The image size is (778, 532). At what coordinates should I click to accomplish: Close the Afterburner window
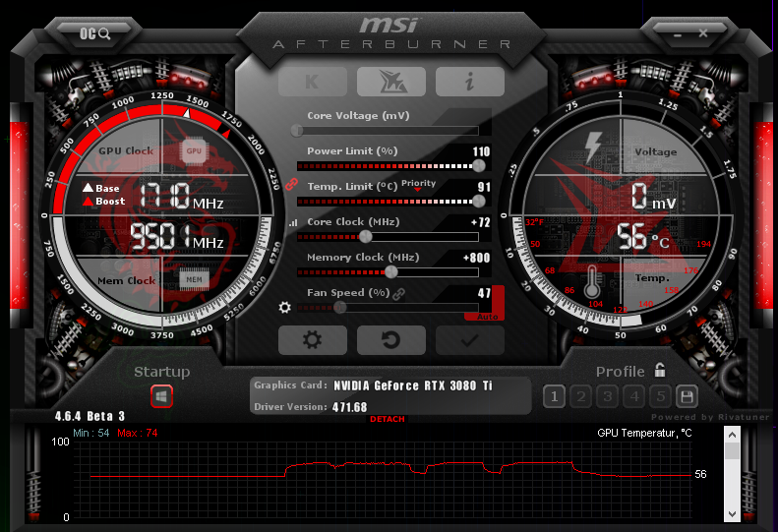703,33
